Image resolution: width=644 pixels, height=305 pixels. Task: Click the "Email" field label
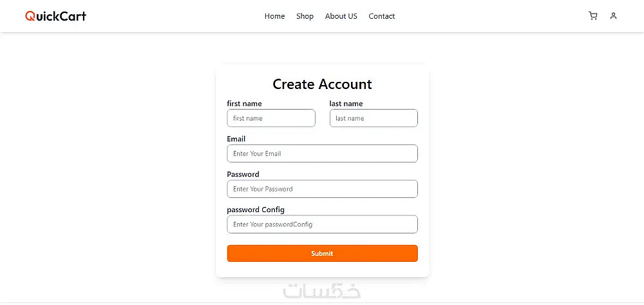click(x=236, y=139)
